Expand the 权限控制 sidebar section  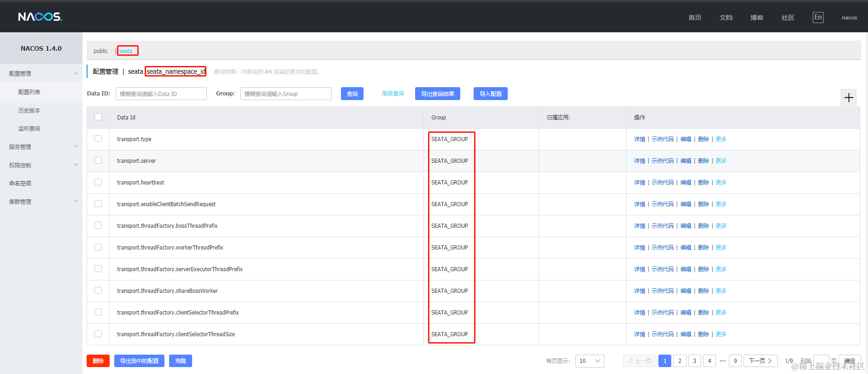click(41, 165)
